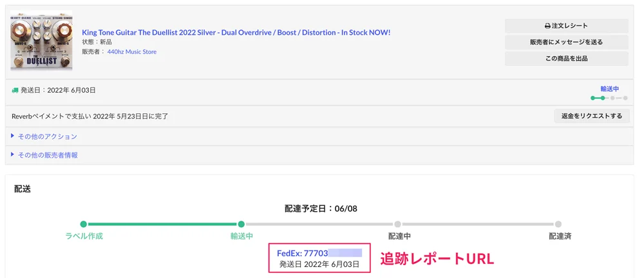The width and height of the screenshot is (644, 278).
Task: Click the 注文レシート print button
Action: point(566,26)
